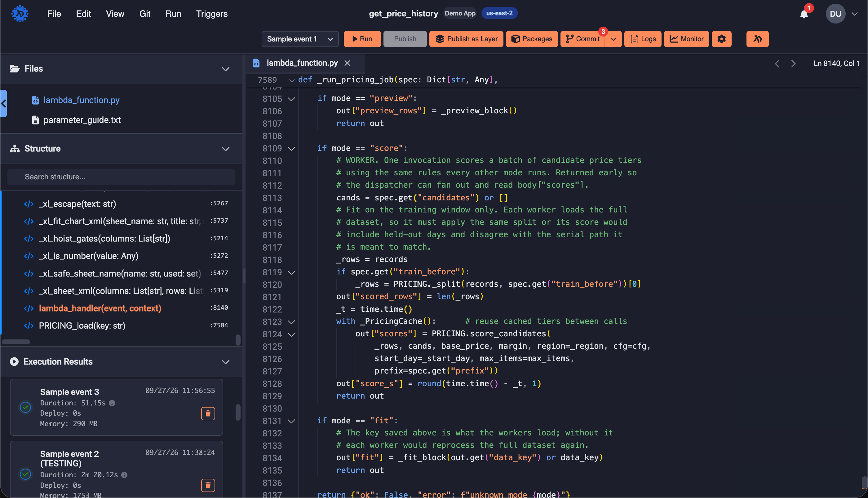868x498 pixels.
Task: Collapse the Structure panel
Action: point(225,149)
